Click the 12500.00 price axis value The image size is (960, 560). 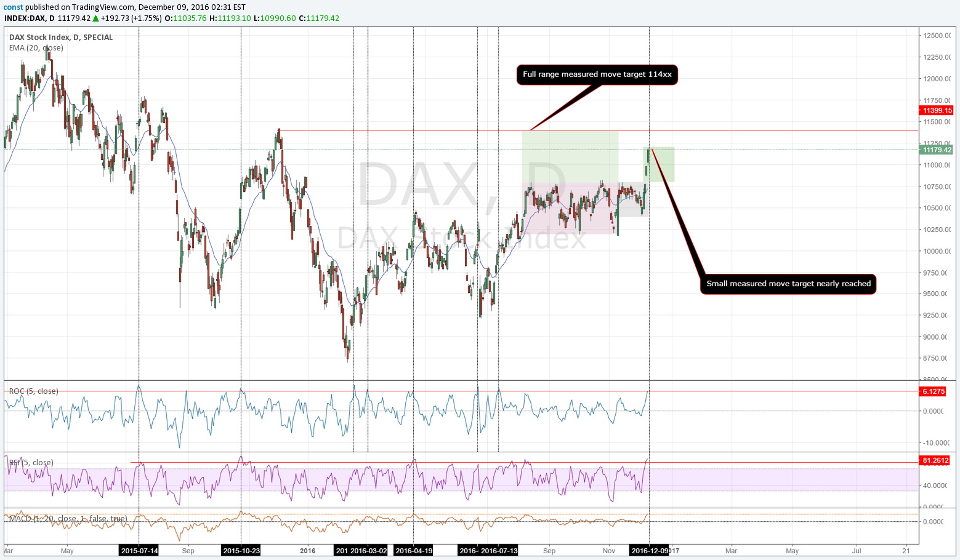(x=937, y=36)
